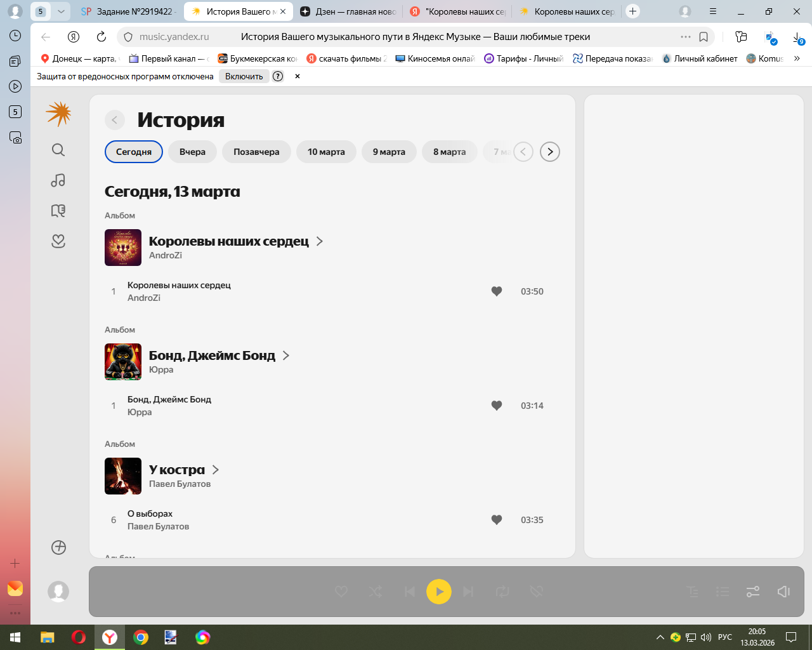Show hidden system tray icons
The width and height of the screenshot is (812, 650).
point(660,637)
